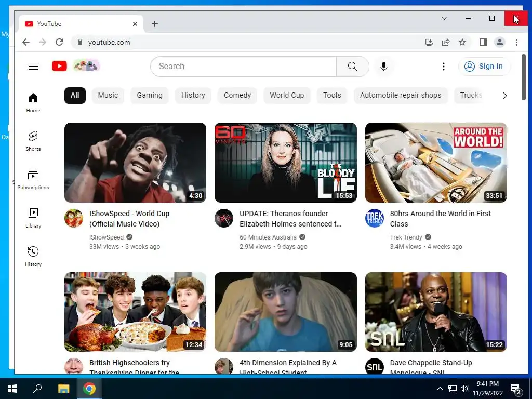Open the notification center
This screenshot has width=532, height=399.
click(516, 390)
